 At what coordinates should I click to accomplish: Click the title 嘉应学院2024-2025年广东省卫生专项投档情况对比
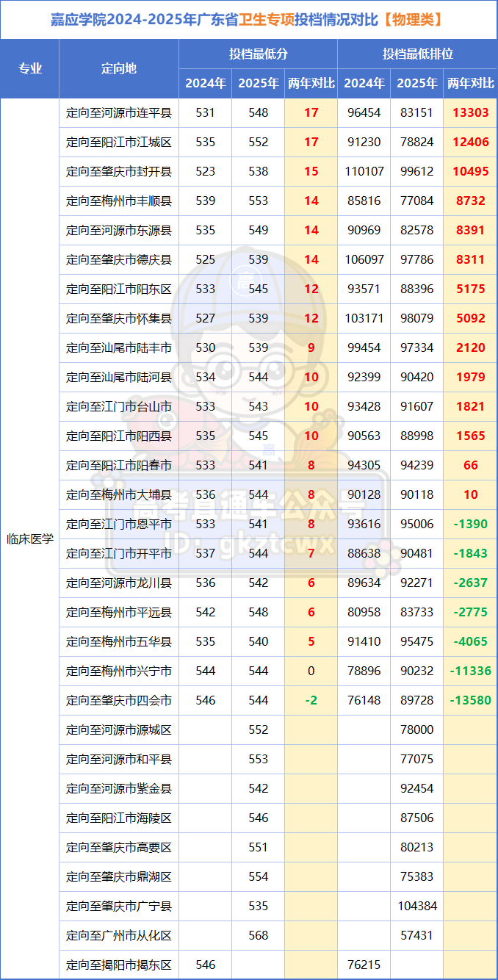tap(248, 20)
